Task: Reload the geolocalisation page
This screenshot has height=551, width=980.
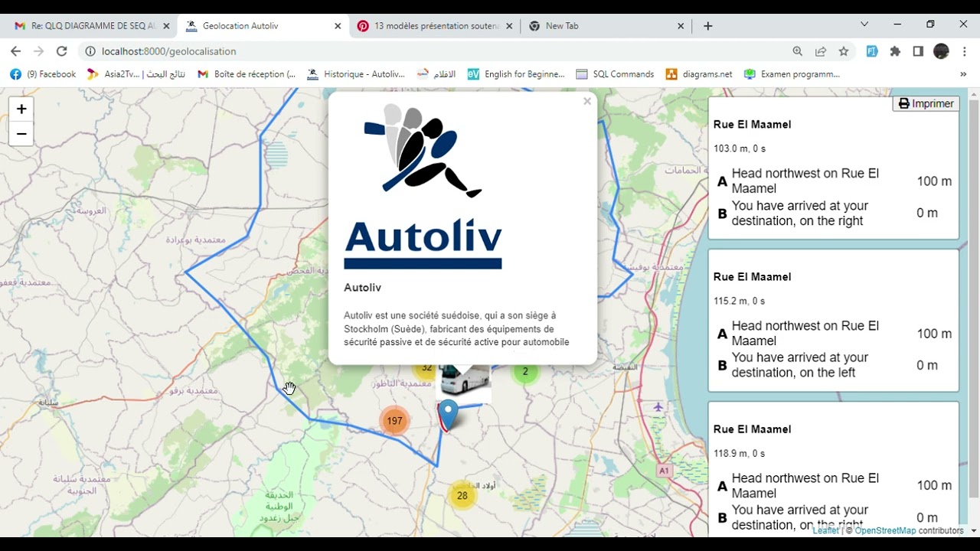Action: 62,51
